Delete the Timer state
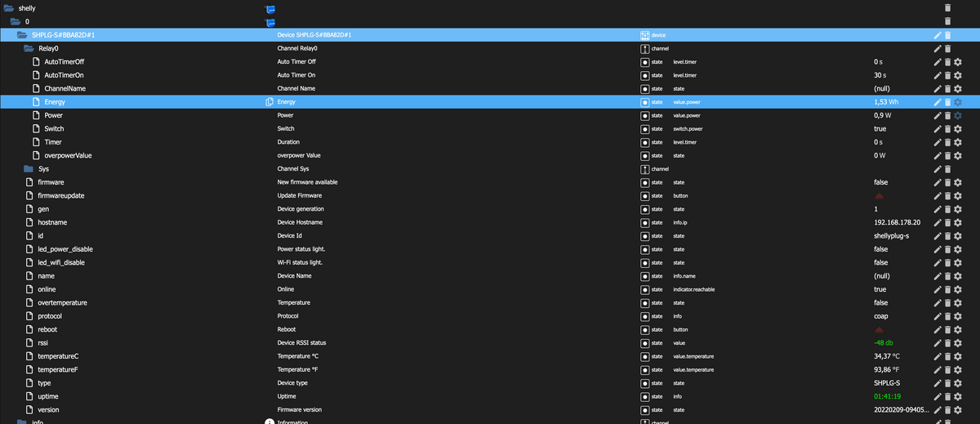This screenshot has width=980, height=424. pos(947,142)
